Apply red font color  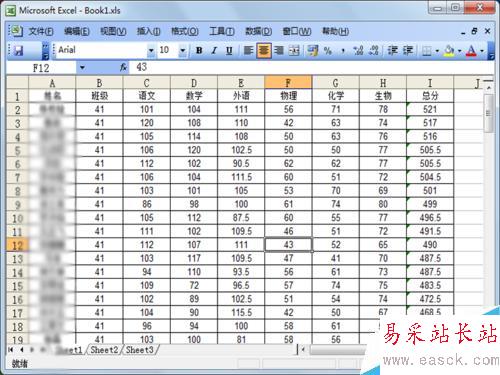[471, 51]
